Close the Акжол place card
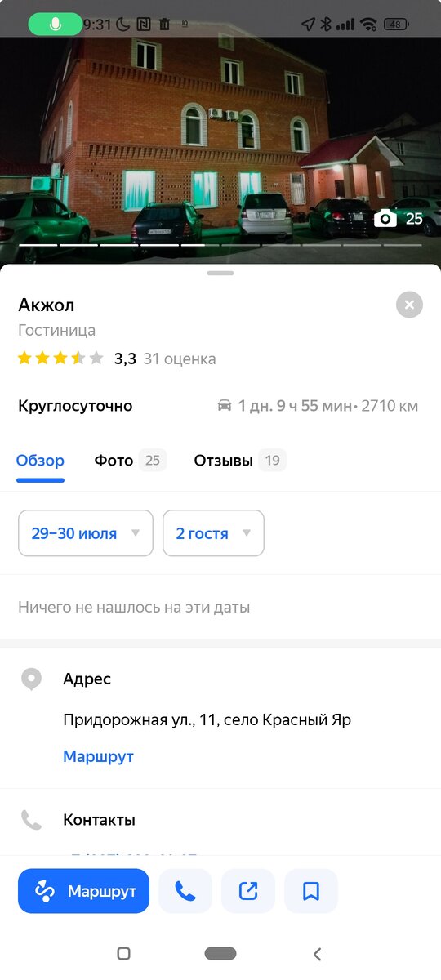 (409, 305)
